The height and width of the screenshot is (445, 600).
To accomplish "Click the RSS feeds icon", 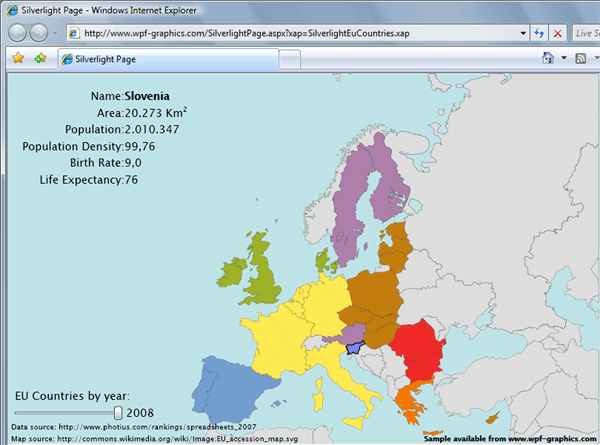I will [579, 59].
